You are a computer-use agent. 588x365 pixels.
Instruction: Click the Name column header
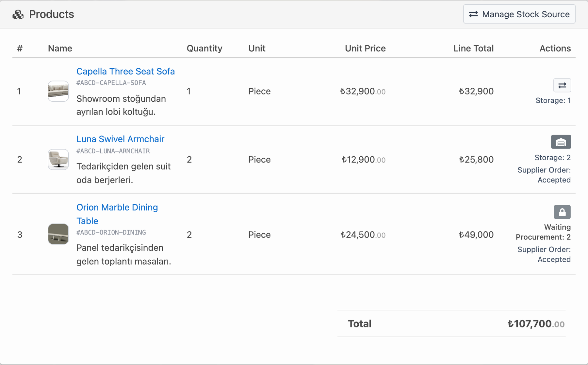click(60, 48)
